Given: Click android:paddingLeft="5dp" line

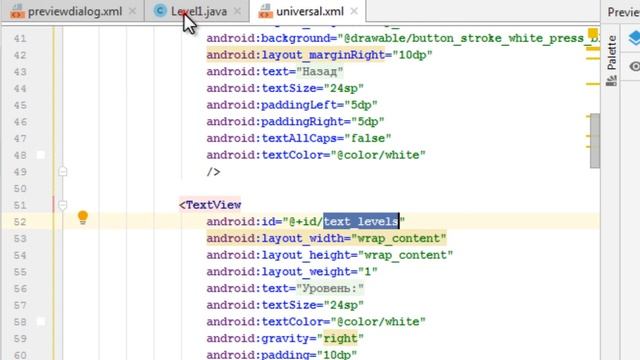Looking at the screenshot, I should point(292,105).
